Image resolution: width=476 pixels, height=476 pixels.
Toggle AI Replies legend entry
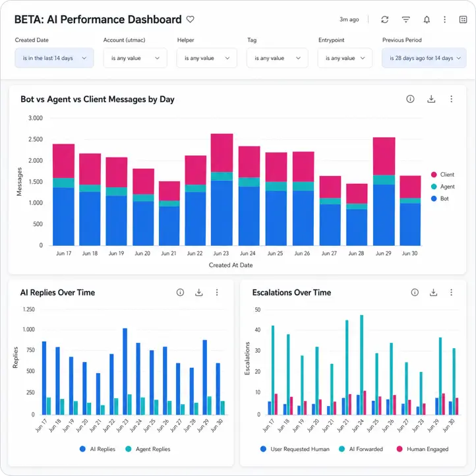(x=98, y=449)
